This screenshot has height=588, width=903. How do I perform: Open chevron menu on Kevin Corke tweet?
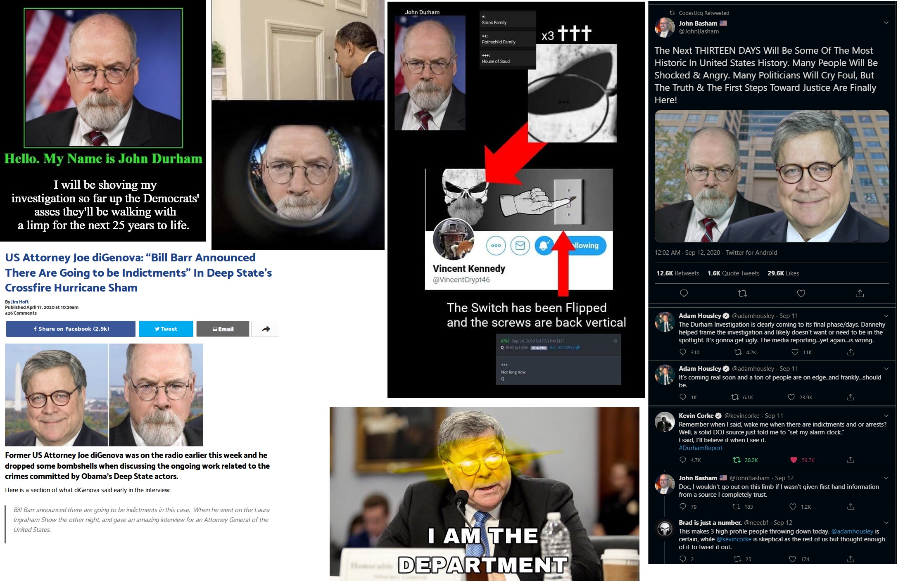(886, 415)
